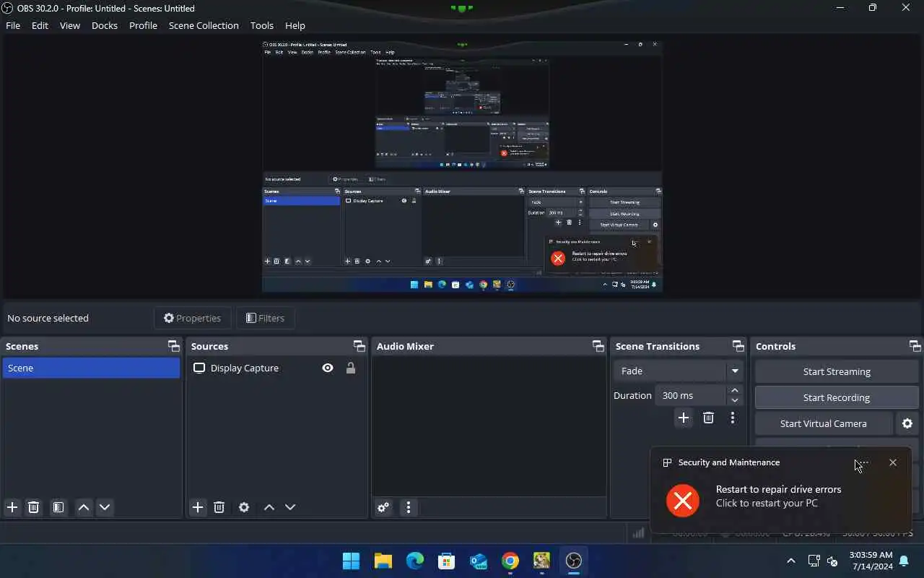Show hidden system tray icons chevron
The image size is (924, 578).
791,561
